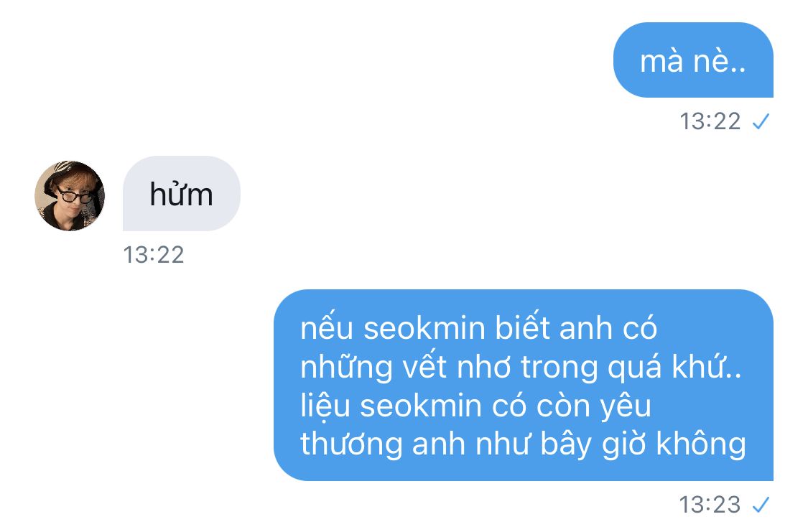
Task: Click the word "những" in the second line
Action: pos(346,368)
